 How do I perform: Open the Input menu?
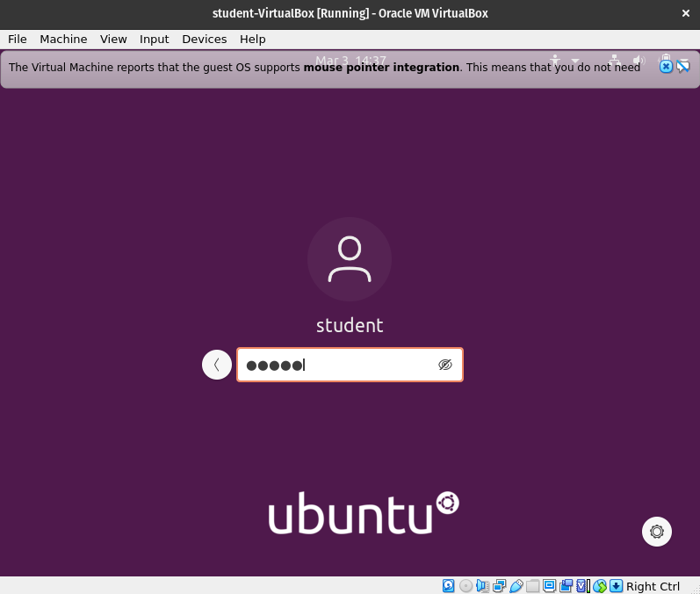click(x=154, y=39)
